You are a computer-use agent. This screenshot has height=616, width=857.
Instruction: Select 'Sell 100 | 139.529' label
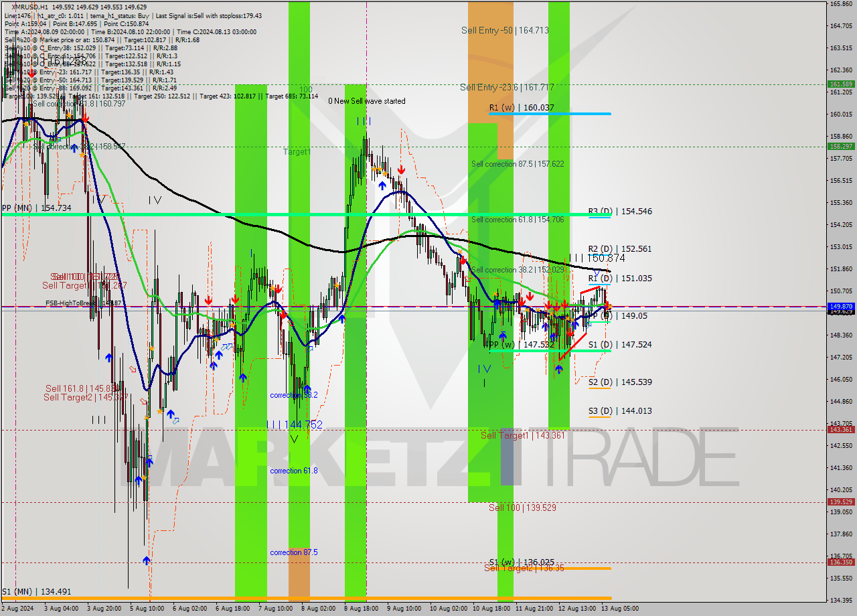click(522, 508)
